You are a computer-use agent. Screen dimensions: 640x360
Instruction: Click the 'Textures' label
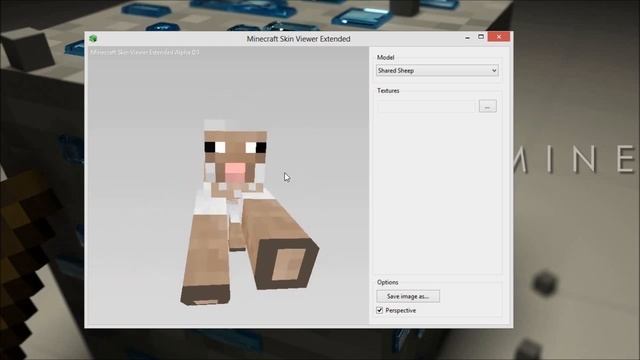388,91
